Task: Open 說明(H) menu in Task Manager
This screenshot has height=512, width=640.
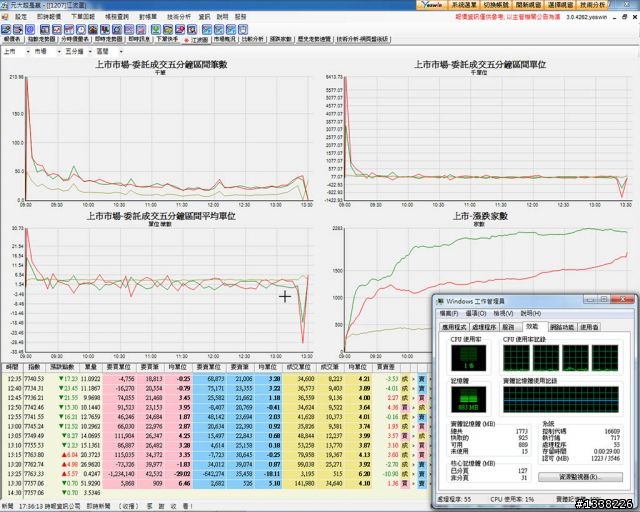Action: coord(531,313)
